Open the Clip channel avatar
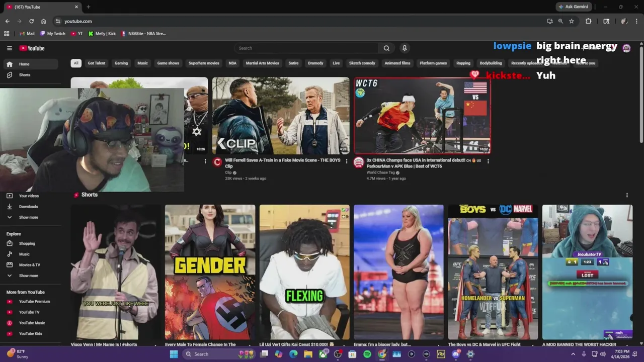 tap(217, 162)
